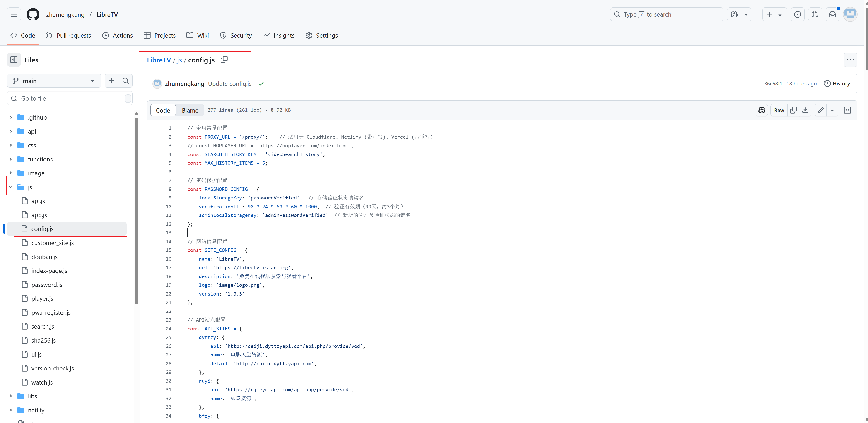
Task: Open the Pull requests tab
Action: pyautogui.click(x=68, y=35)
